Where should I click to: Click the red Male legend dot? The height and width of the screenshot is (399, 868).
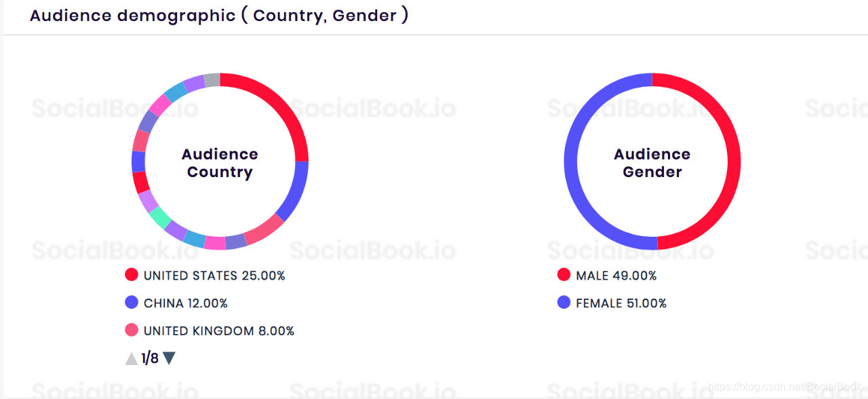click(x=564, y=275)
